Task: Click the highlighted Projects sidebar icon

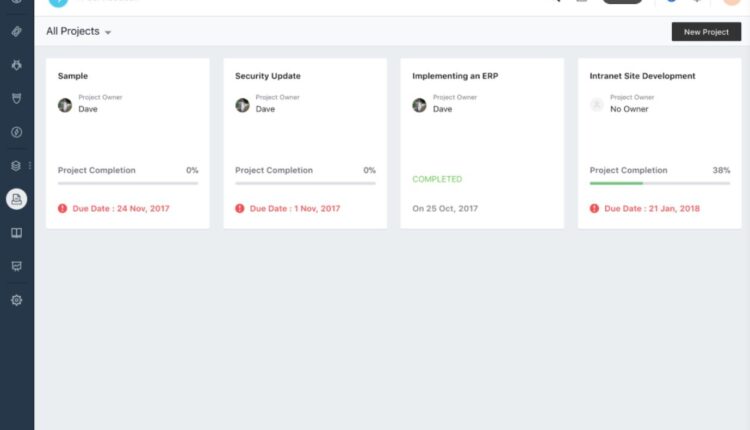Action: (x=16, y=199)
